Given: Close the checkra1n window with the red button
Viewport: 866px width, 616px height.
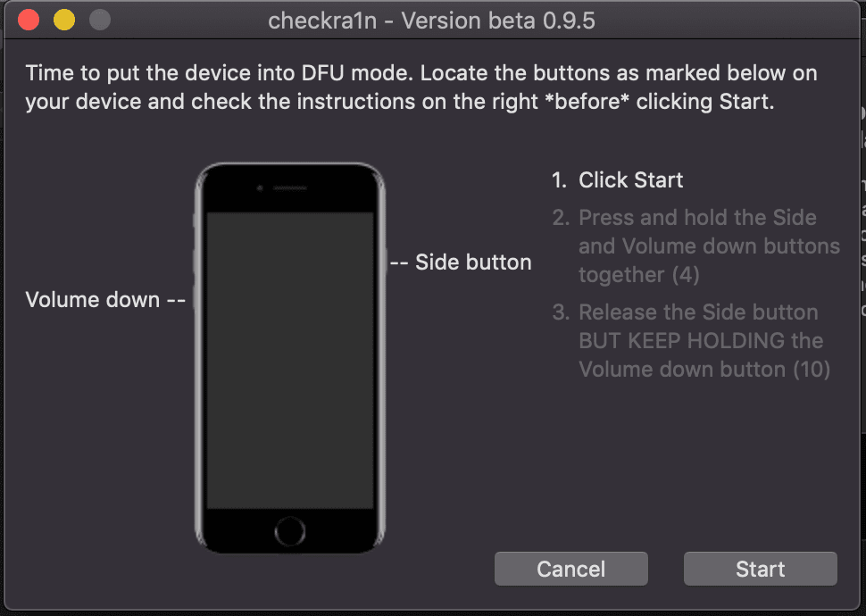Looking at the screenshot, I should click(x=29, y=21).
